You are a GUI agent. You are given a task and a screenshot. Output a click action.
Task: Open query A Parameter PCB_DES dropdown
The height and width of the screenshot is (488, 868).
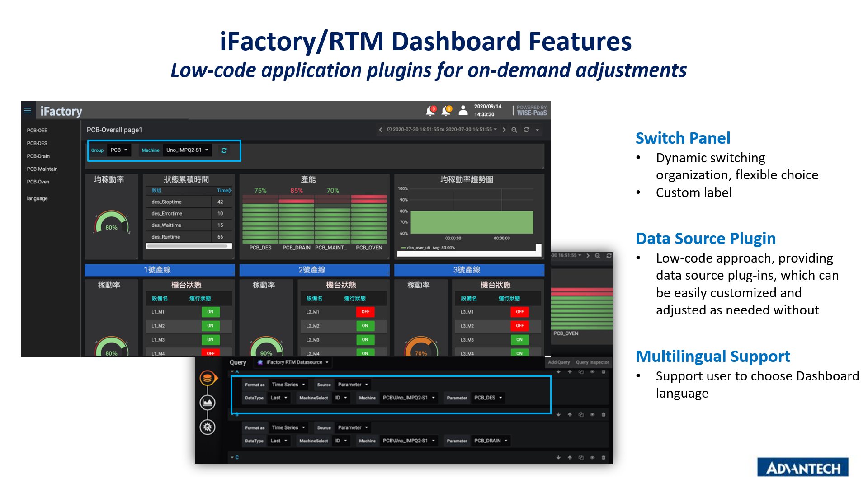488,398
